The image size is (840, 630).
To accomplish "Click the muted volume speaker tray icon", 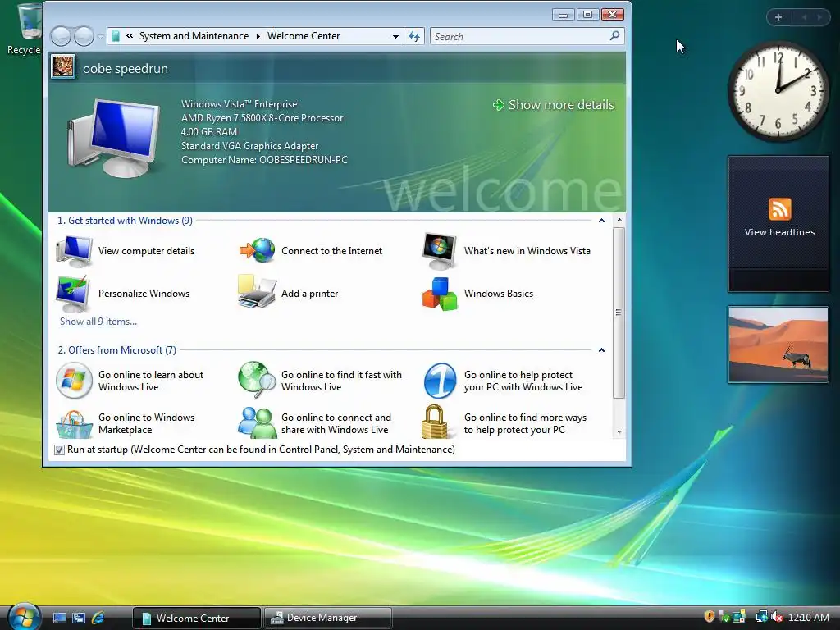I will point(776,617).
